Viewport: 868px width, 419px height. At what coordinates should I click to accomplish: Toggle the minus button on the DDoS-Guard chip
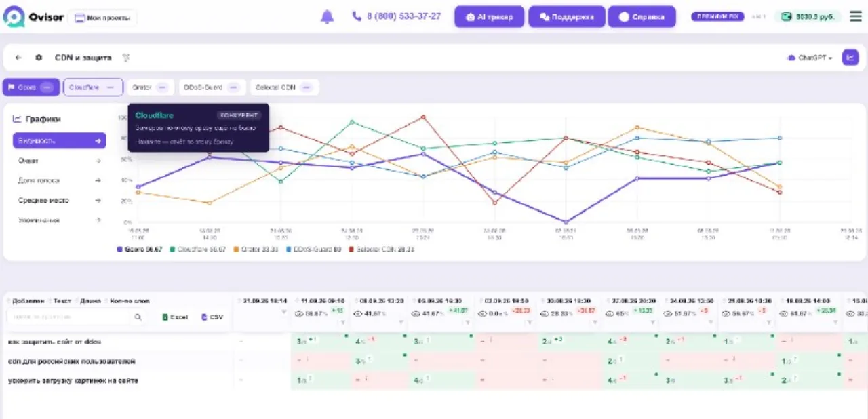233,87
